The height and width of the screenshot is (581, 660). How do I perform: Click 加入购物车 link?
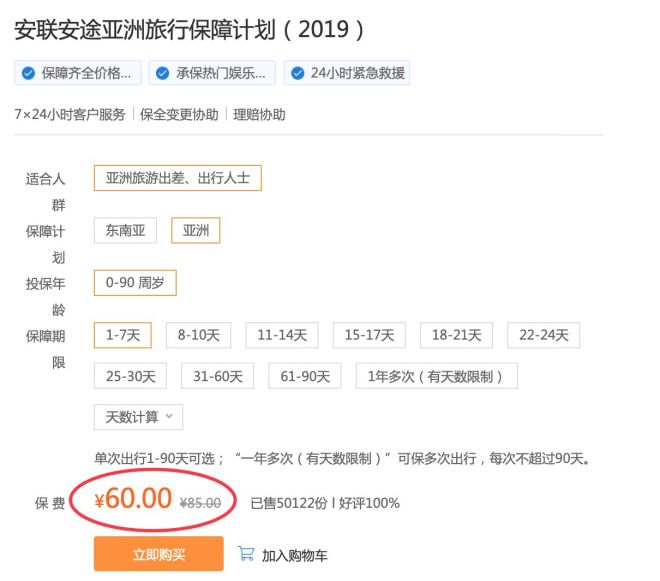(294, 556)
